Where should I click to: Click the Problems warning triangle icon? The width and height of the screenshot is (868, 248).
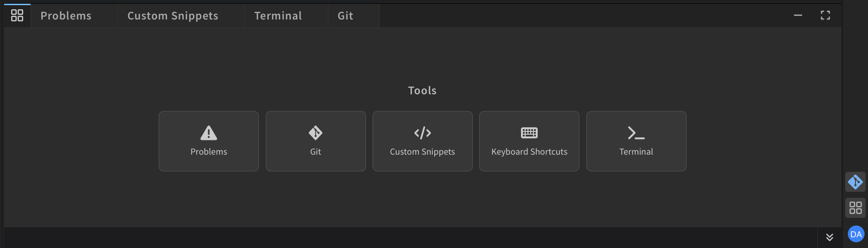209,133
